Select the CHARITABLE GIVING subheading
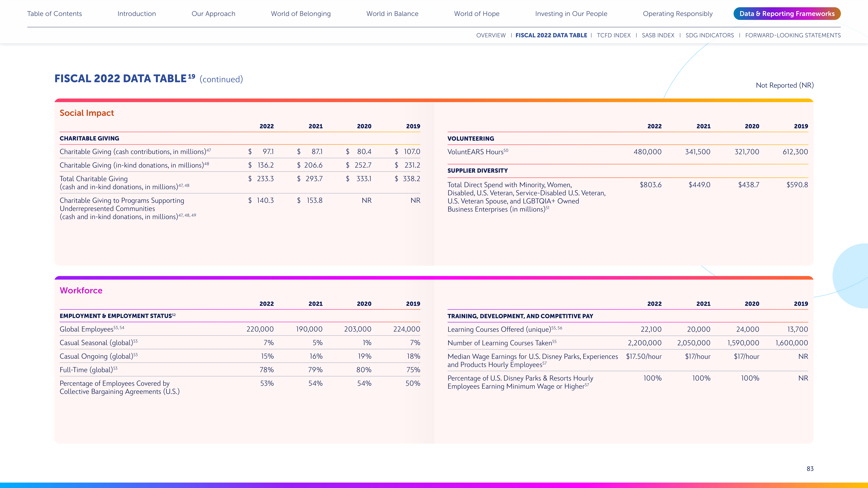Screen dimensions: 868x488 point(89,138)
